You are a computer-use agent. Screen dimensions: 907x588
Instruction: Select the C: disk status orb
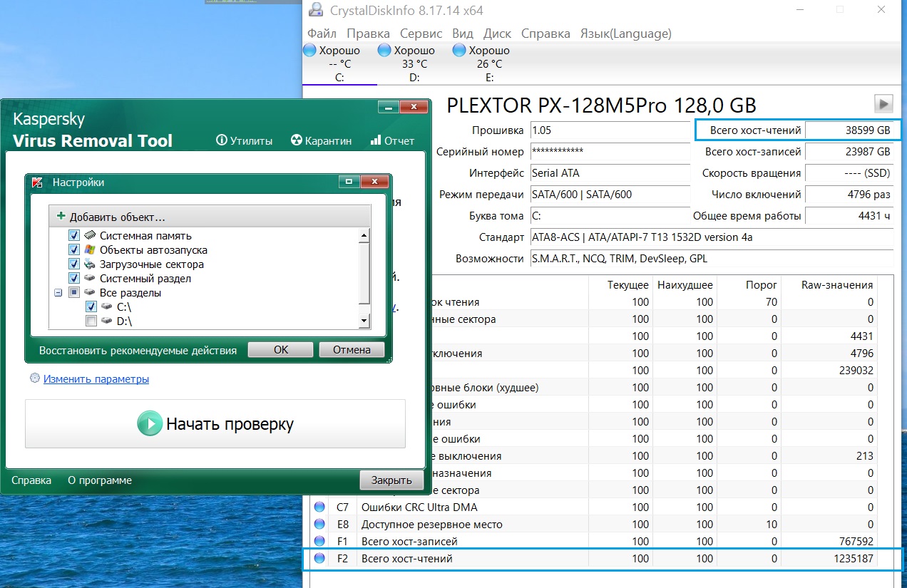point(309,51)
